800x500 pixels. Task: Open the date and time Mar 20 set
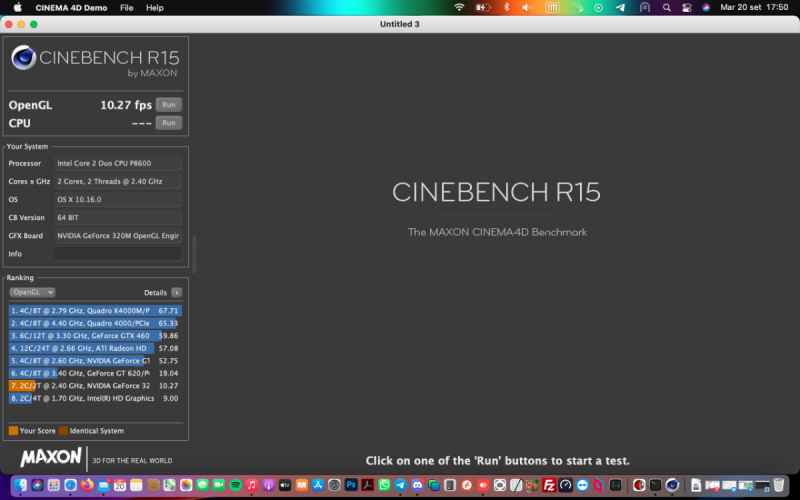[754, 8]
